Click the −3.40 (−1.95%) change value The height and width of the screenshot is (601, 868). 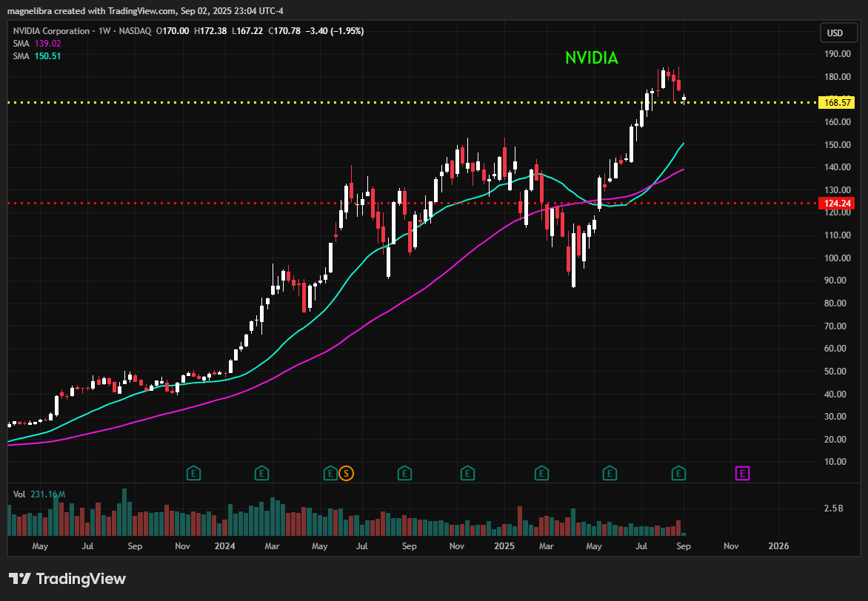click(334, 31)
